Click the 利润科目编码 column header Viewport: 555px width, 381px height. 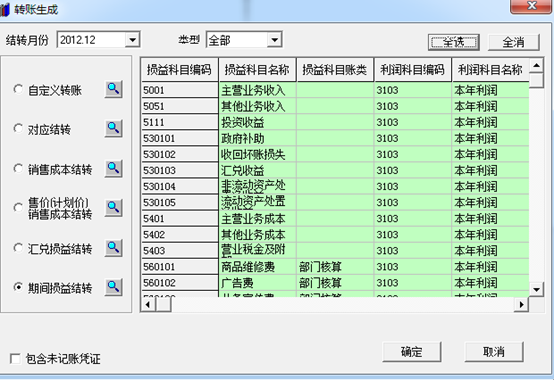point(413,70)
